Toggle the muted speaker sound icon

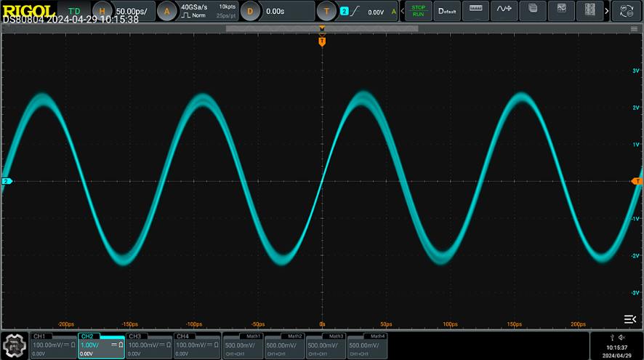tap(621, 337)
